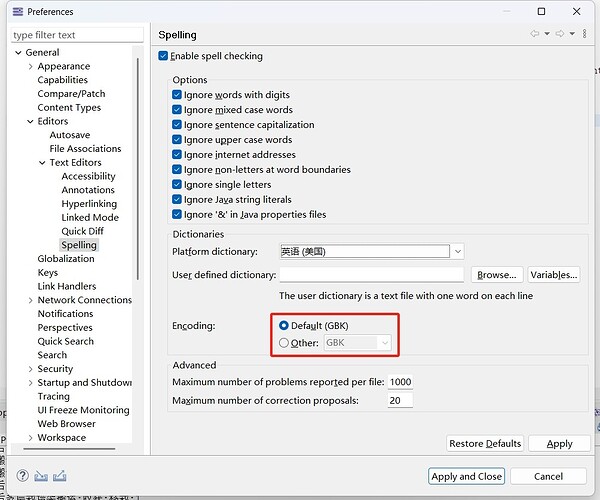Select File Associations page
This screenshot has width=600, height=500.
(85, 149)
